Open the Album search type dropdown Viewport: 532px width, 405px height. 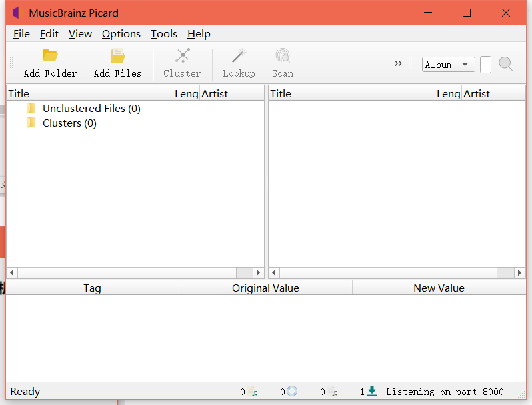tap(448, 65)
